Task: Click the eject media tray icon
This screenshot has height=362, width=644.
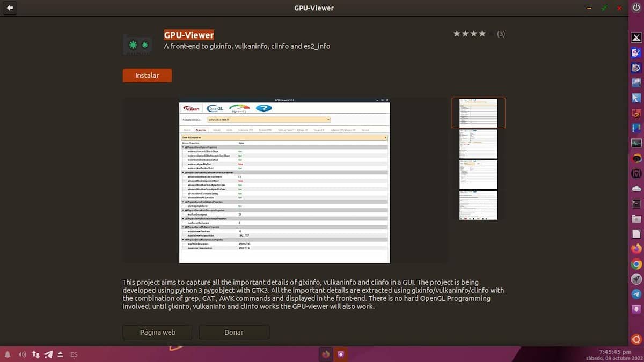Action: pos(61,354)
